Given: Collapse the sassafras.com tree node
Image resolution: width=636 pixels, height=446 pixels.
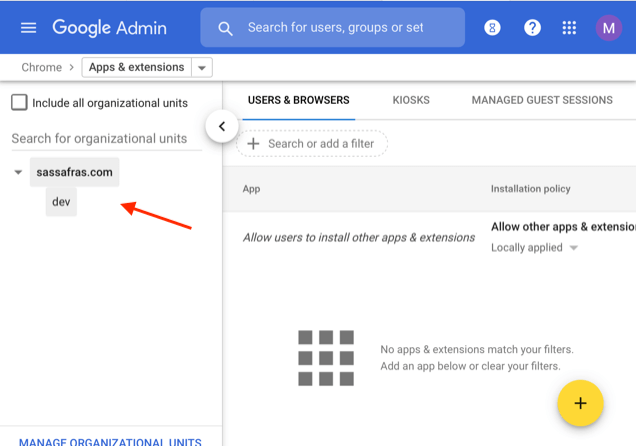Looking at the screenshot, I should [18, 172].
